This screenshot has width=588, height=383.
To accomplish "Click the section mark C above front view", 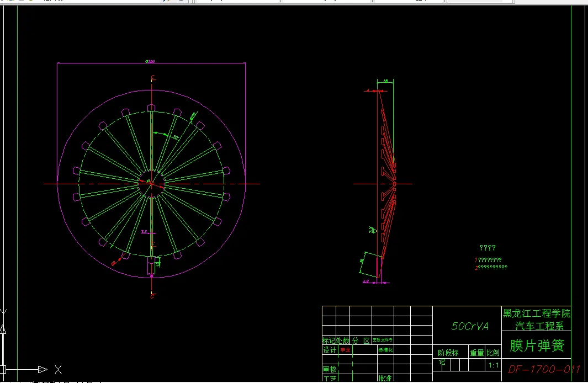I will [x=152, y=78].
